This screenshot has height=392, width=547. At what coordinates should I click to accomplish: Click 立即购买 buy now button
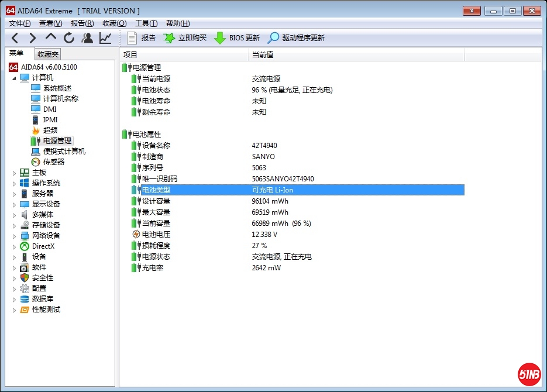coord(185,38)
